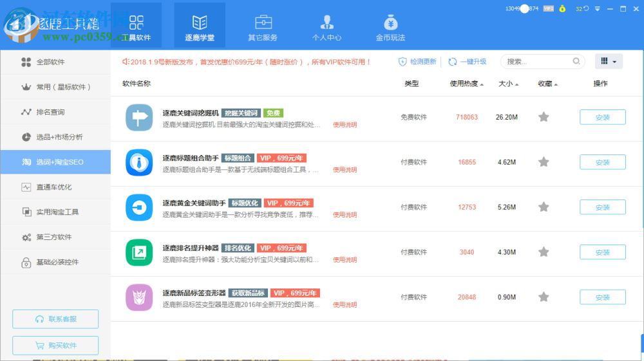The width and height of the screenshot is (644, 361).
Task: Star 逐鹿排名提升神器 as favorite
Action: click(544, 252)
